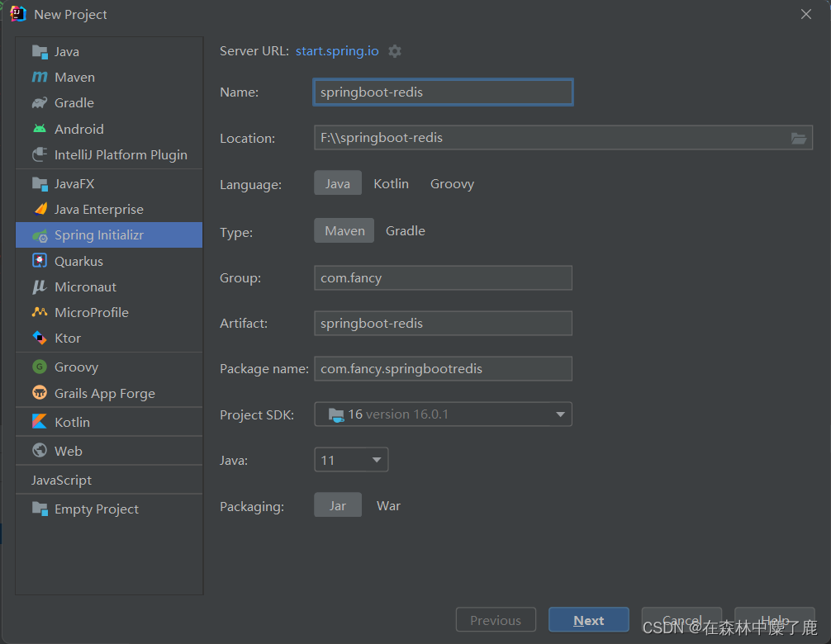Open the Java version dropdown
This screenshot has width=831, height=644.
pyautogui.click(x=351, y=460)
